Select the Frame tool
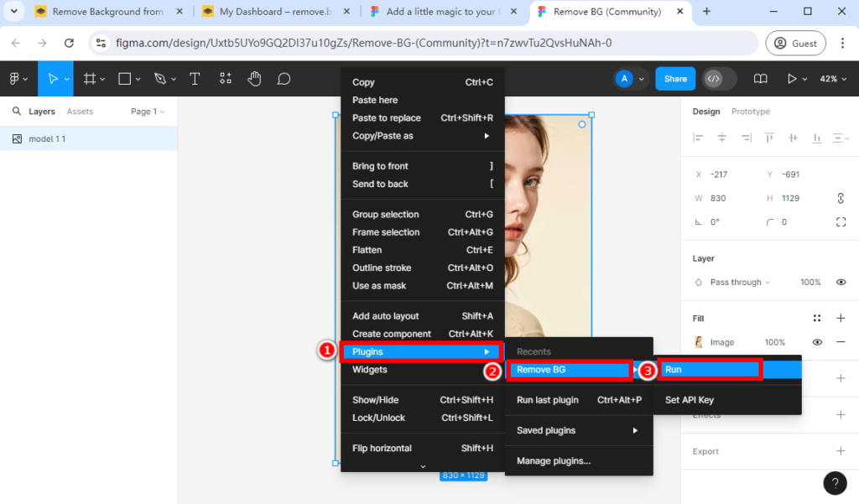This screenshot has width=859, height=504. click(x=89, y=78)
